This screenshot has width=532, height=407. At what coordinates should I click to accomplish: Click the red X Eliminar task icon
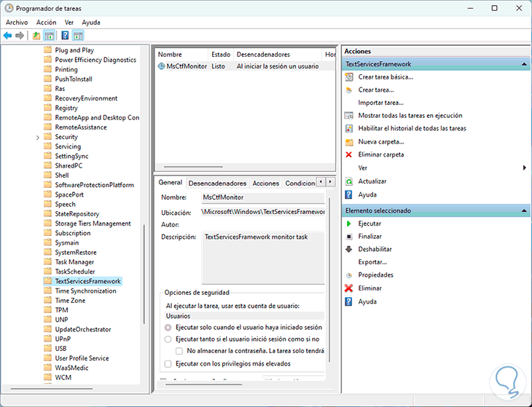coord(348,288)
